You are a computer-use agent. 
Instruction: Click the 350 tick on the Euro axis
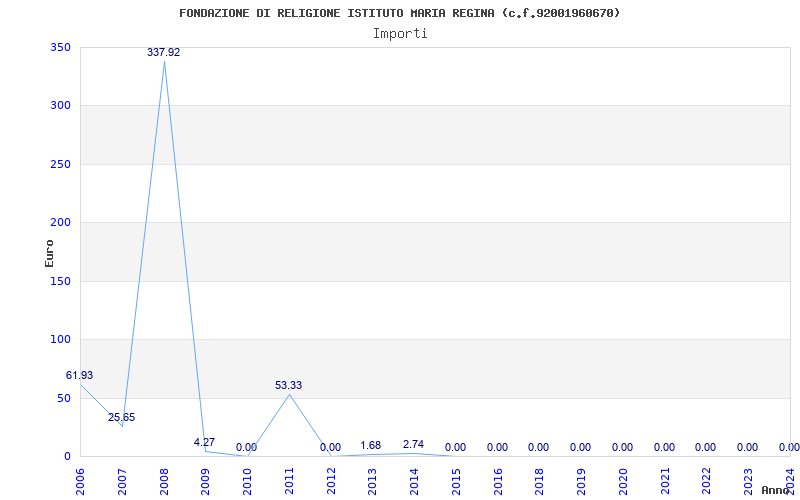60,47
